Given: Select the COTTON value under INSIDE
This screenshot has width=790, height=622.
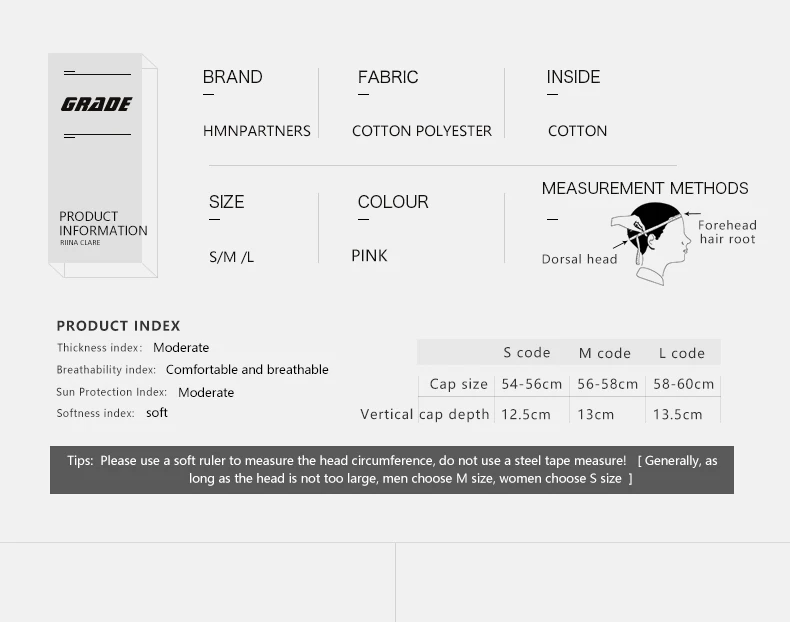Looking at the screenshot, I should pyautogui.click(x=577, y=131).
